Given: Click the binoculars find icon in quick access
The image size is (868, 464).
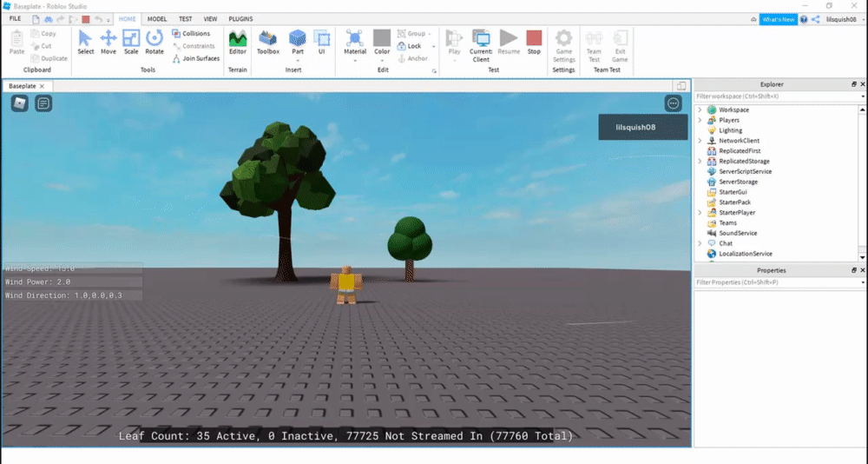Looking at the screenshot, I should pyautogui.click(x=48, y=19).
